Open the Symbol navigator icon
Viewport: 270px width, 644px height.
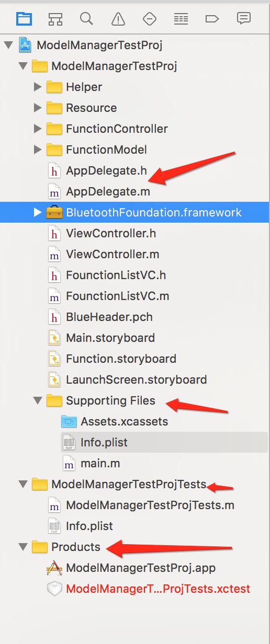pos(55,19)
